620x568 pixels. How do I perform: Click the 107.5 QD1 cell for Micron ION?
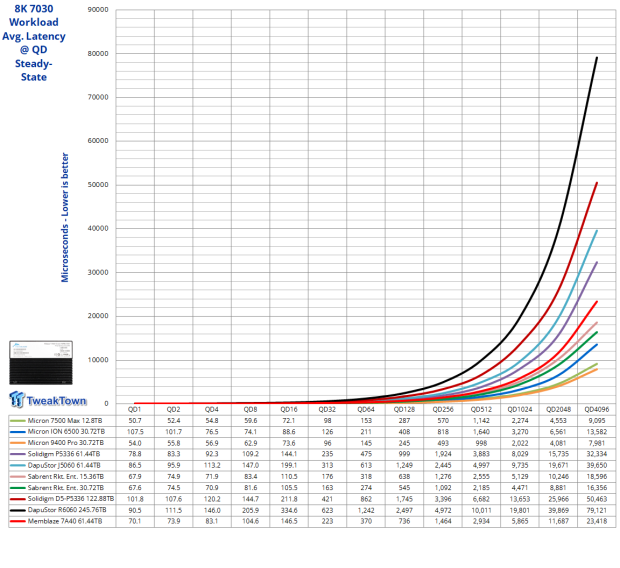[x=134, y=432]
